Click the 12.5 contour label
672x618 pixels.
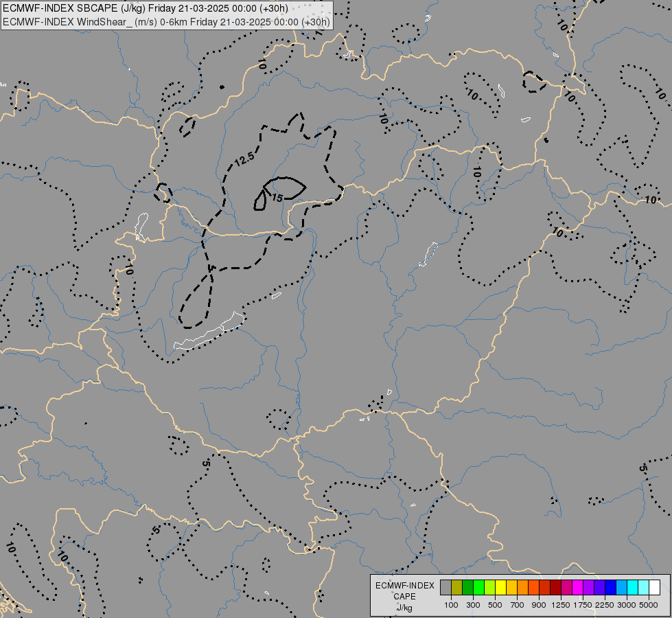tap(245, 159)
